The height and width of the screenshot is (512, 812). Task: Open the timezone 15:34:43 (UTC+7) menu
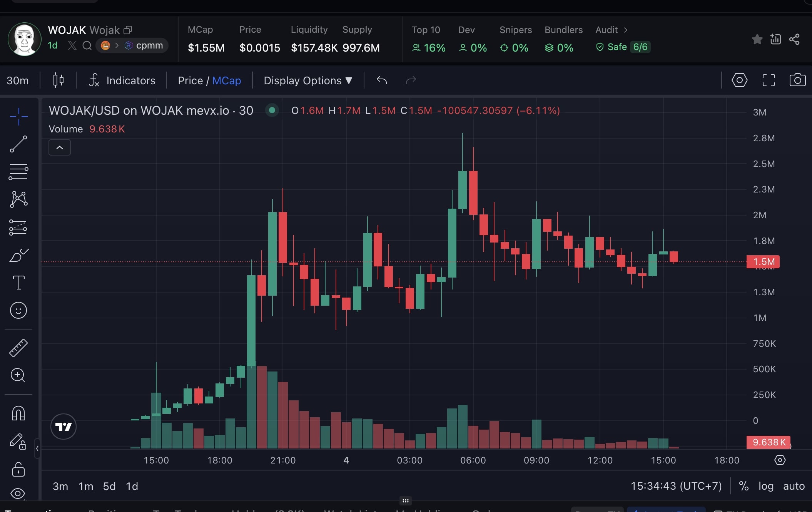tap(676, 486)
